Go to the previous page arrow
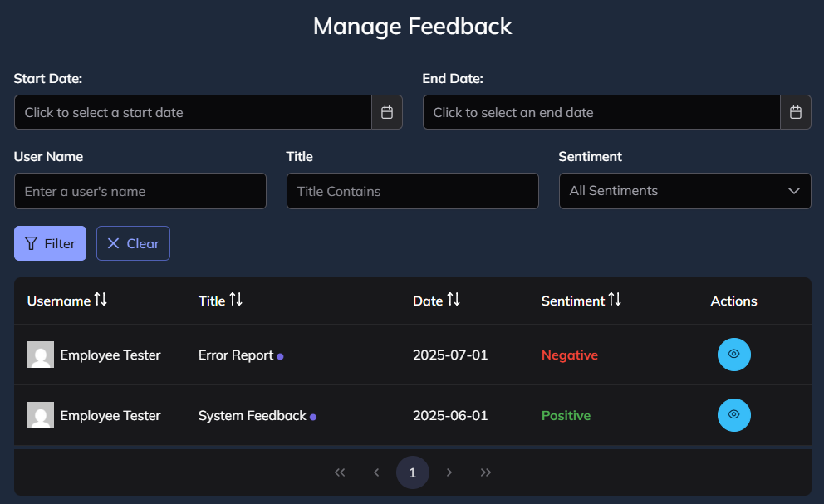This screenshot has width=824, height=504. 376,472
